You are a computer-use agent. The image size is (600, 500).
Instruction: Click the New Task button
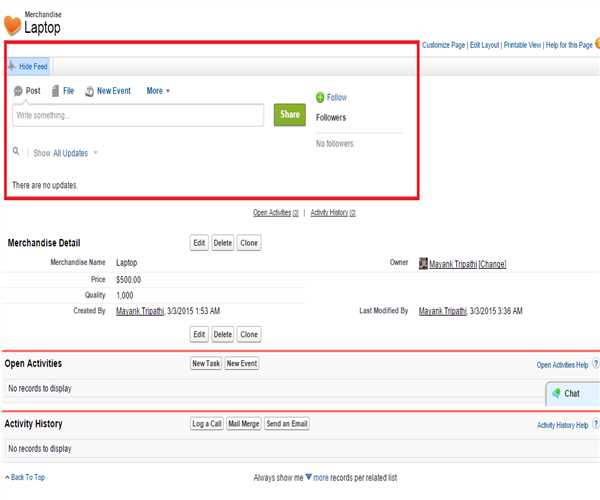[x=205, y=364]
